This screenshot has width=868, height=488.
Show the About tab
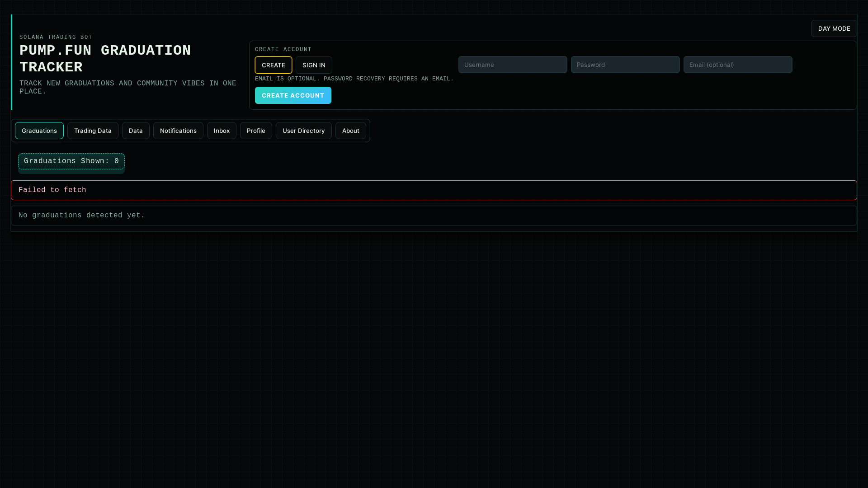click(351, 131)
